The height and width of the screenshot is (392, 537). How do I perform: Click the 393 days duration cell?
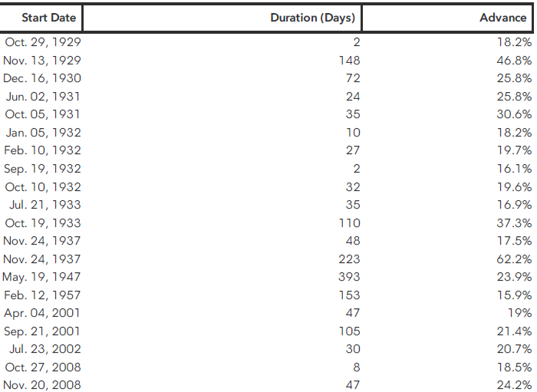coord(349,277)
